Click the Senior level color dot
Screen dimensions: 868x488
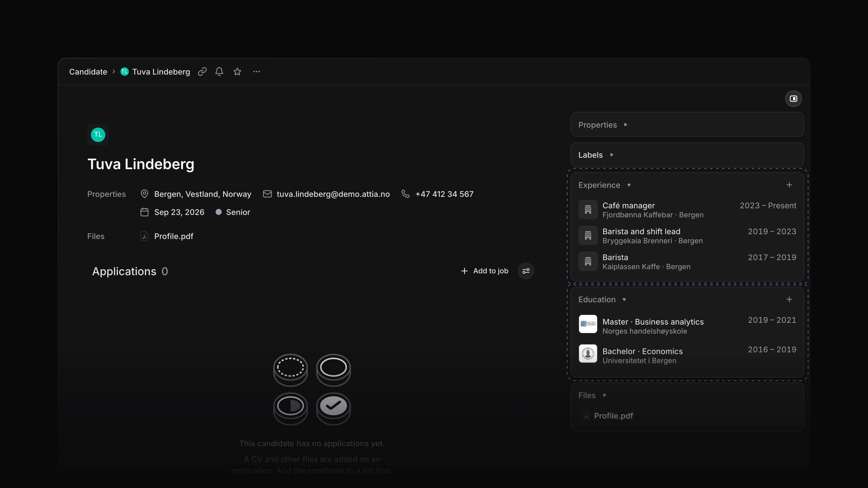pos(218,212)
